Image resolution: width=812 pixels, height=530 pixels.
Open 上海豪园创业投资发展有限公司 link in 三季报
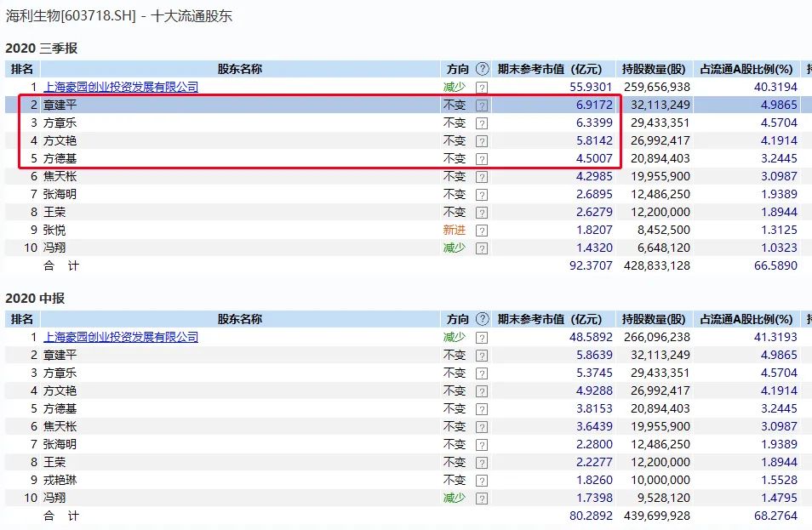pos(121,87)
